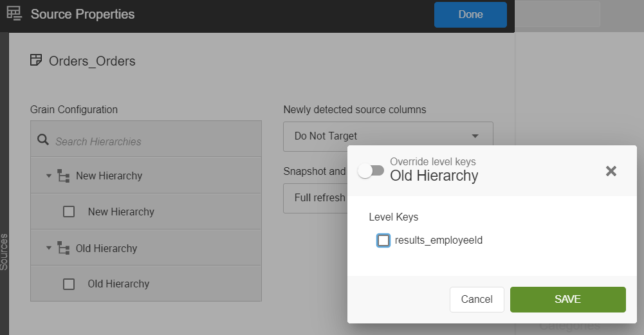Click the Orders_Orders note icon
644x335 pixels.
point(37,60)
